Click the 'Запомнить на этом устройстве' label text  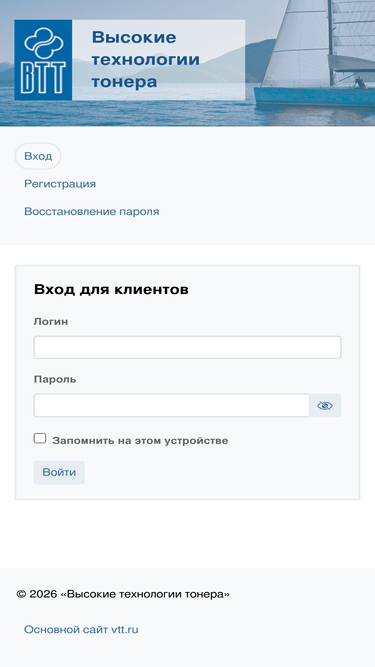pyautogui.click(x=140, y=441)
